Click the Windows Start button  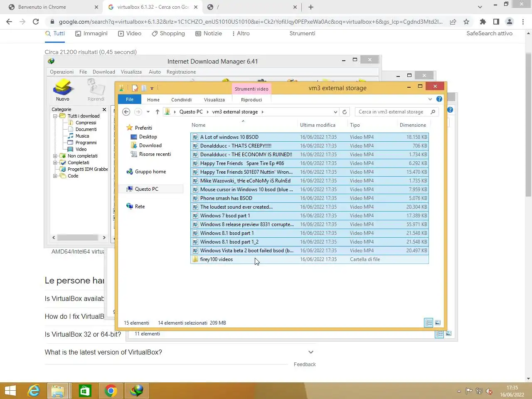click(10, 391)
